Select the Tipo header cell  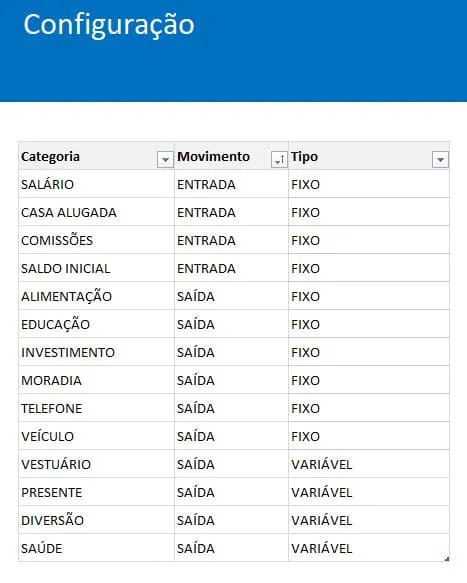tap(369, 156)
